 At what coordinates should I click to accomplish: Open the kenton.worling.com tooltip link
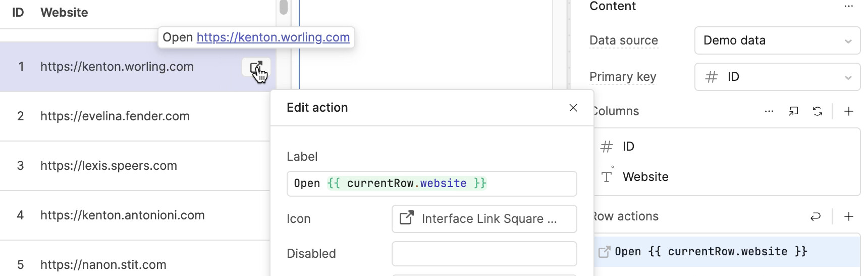coord(273,37)
